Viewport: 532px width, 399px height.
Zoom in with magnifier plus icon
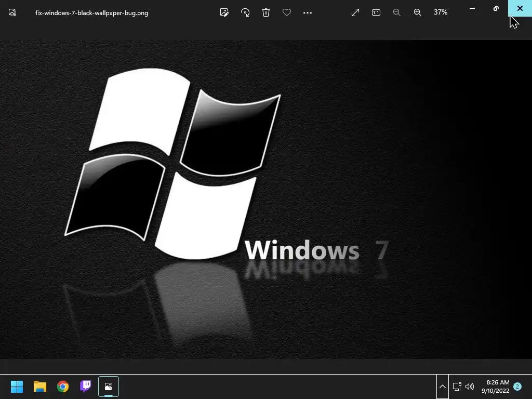click(x=418, y=12)
